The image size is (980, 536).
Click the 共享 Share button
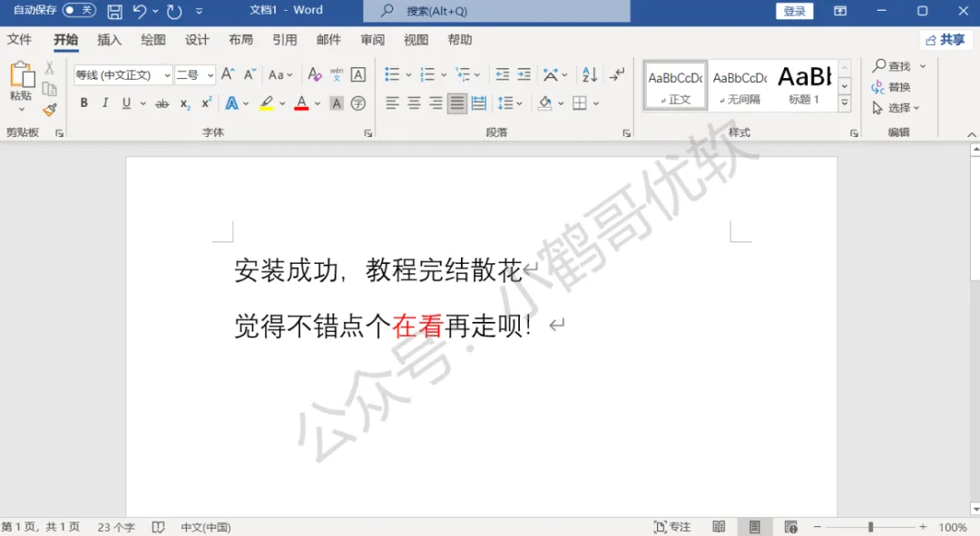pos(946,40)
